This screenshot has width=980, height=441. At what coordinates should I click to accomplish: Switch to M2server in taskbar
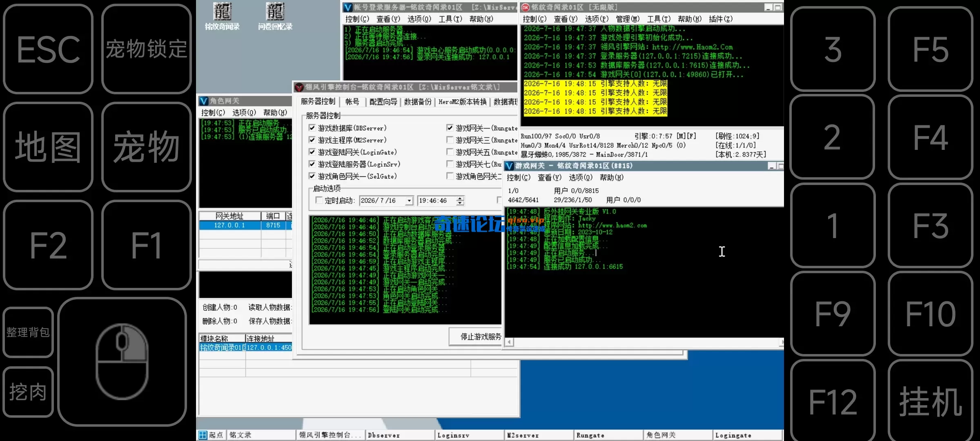[x=539, y=435]
